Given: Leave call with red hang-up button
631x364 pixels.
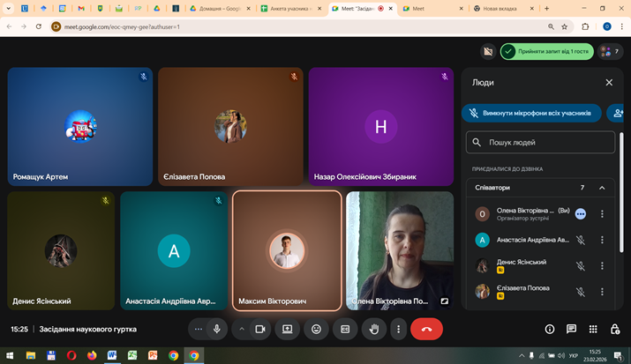Looking at the screenshot, I should coord(426,329).
